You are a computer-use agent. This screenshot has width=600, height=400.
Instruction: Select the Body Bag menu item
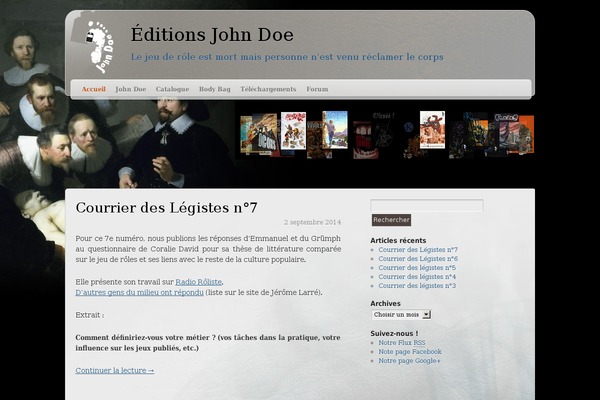tap(215, 89)
